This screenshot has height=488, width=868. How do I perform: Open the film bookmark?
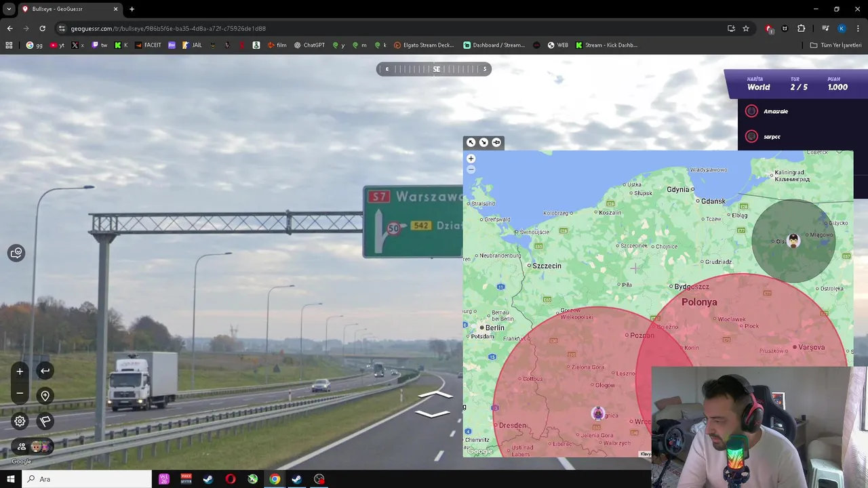point(277,45)
